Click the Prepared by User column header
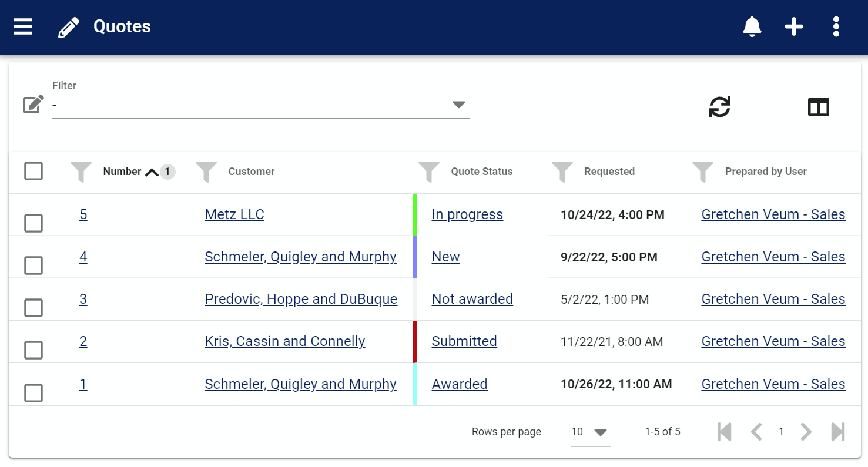The image size is (868, 467). (x=765, y=172)
